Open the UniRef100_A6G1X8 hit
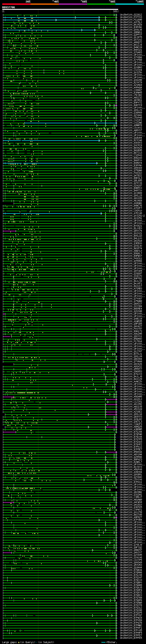Image resolution: width=146 pixels, height=644 pixels. [x=131, y=407]
